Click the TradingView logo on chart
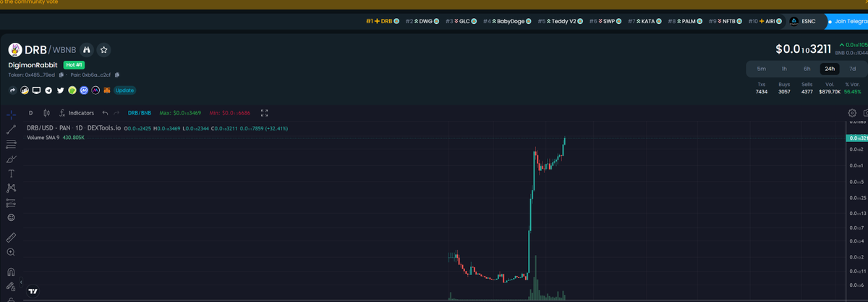The width and height of the screenshot is (868, 302). pyautogui.click(x=33, y=291)
